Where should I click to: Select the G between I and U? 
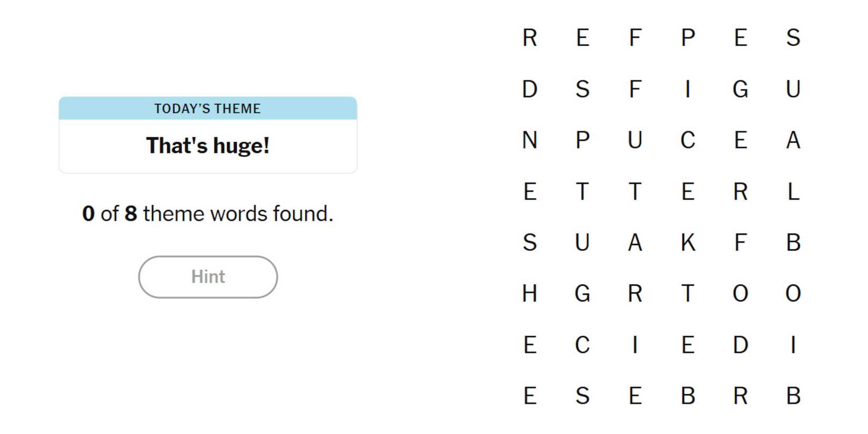click(740, 89)
